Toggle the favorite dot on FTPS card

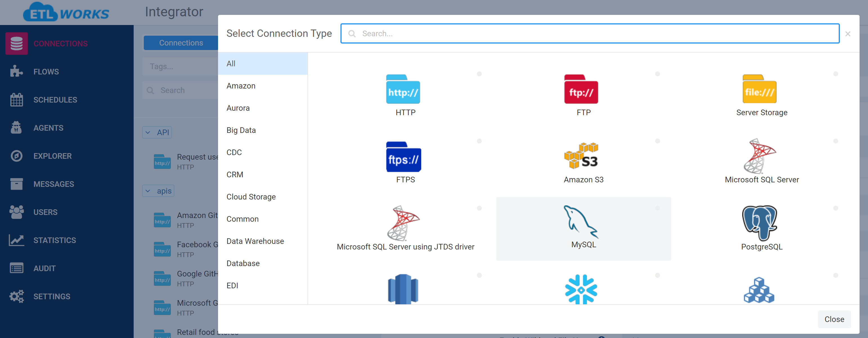coord(479,141)
